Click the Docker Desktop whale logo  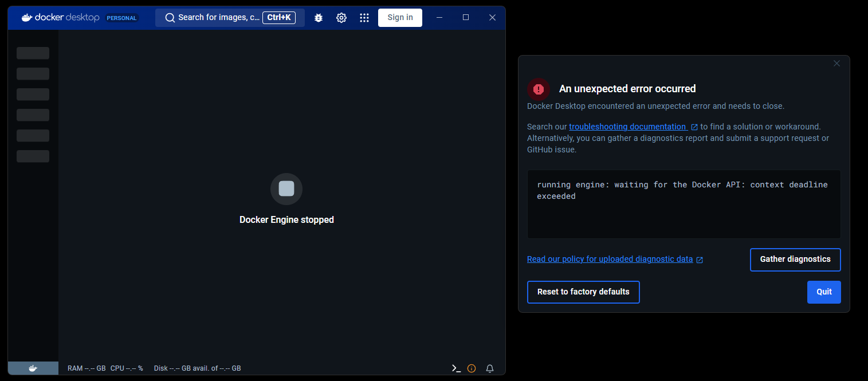tap(27, 18)
